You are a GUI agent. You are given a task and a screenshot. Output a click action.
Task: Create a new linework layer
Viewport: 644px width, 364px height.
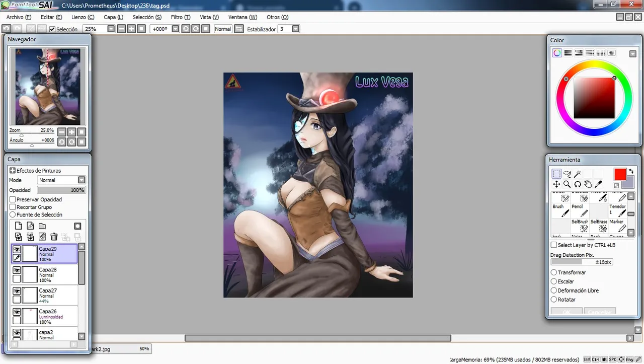coord(30,226)
